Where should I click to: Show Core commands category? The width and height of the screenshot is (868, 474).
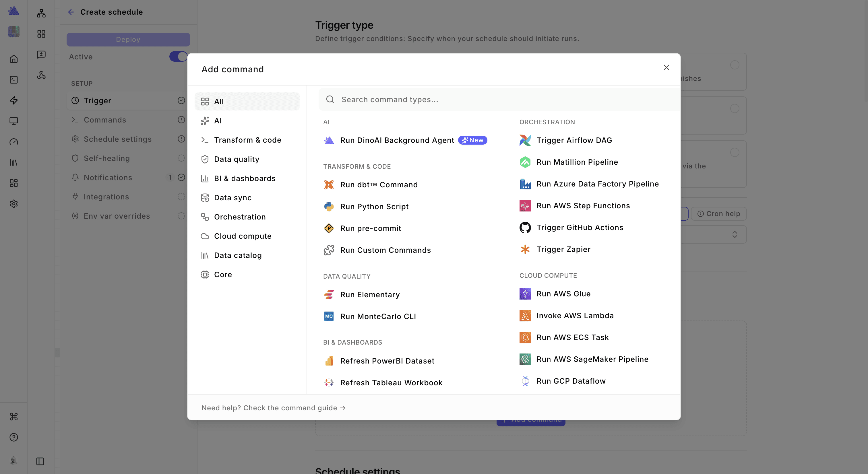(247, 275)
